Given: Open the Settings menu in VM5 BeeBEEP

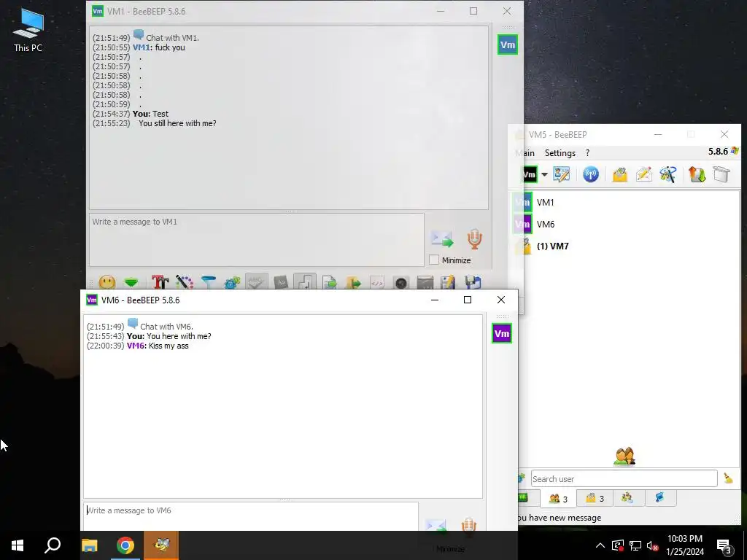Looking at the screenshot, I should click(x=560, y=153).
